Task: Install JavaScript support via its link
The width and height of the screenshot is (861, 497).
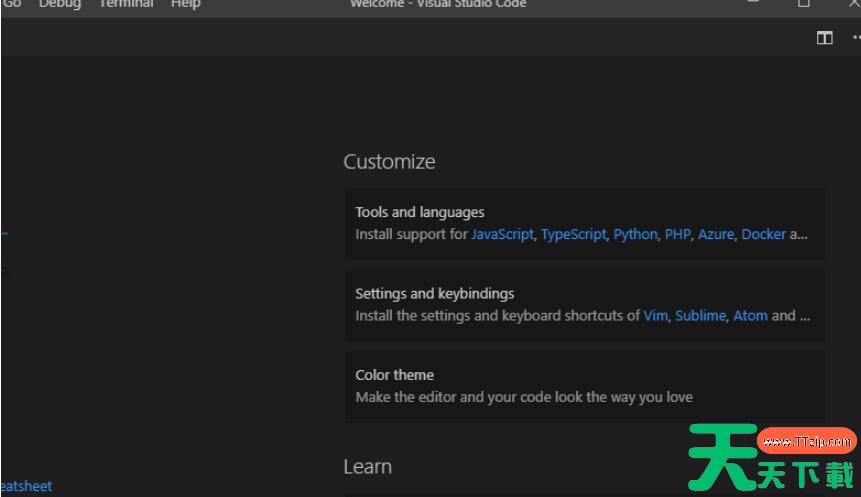Action: 502,234
